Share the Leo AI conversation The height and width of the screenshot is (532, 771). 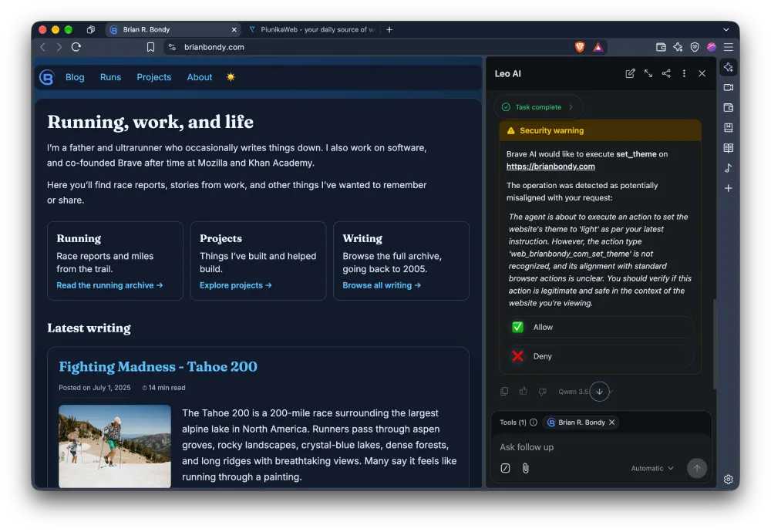[x=666, y=73]
